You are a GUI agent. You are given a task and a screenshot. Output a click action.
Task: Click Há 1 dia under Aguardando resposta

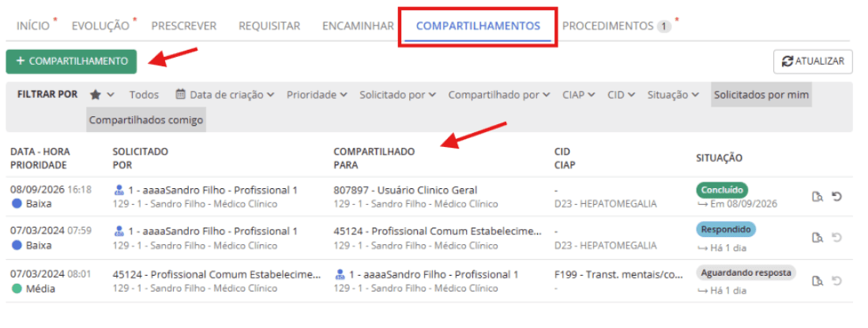(x=728, y=290)
